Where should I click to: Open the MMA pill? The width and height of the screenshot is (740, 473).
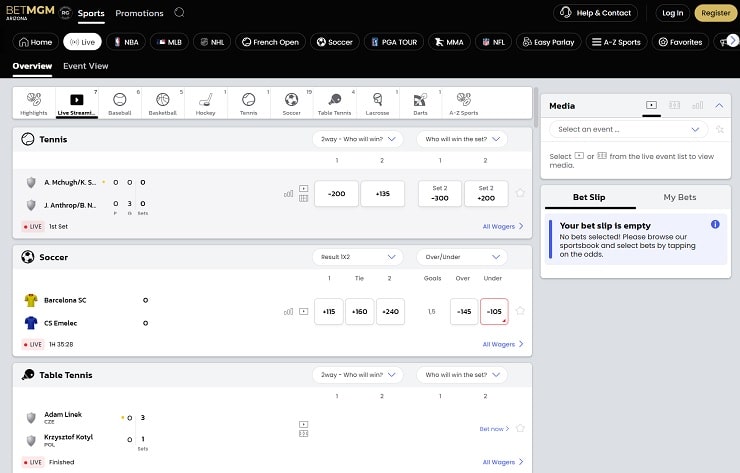click(449, 42)
